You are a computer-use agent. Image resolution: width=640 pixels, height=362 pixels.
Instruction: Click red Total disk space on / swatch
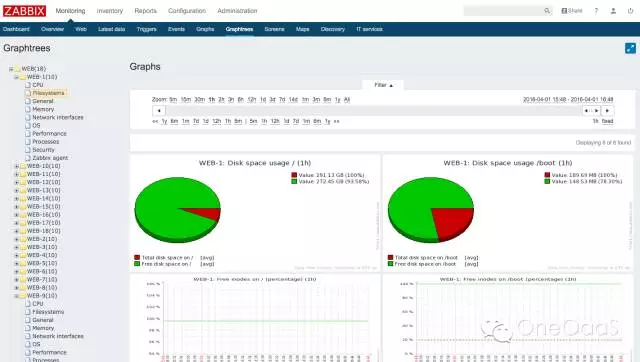pos(137,258)
